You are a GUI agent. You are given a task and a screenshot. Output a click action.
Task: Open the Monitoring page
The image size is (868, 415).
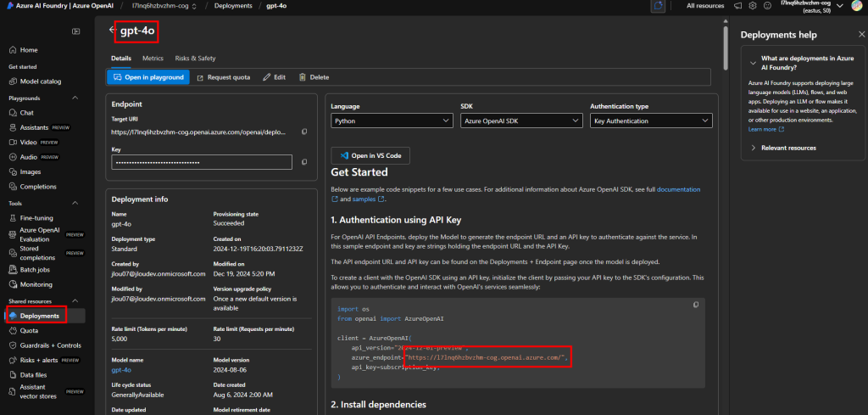click(31, 285)
